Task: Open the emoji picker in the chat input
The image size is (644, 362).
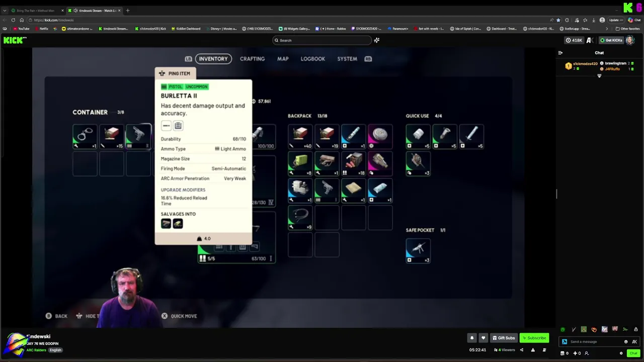Action: (626, 342)
